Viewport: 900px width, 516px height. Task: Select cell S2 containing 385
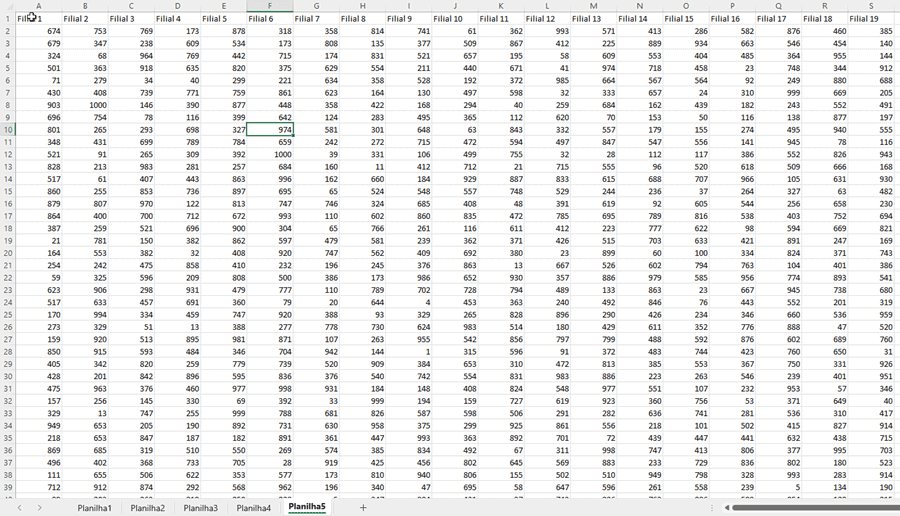(x=871, y=31)
